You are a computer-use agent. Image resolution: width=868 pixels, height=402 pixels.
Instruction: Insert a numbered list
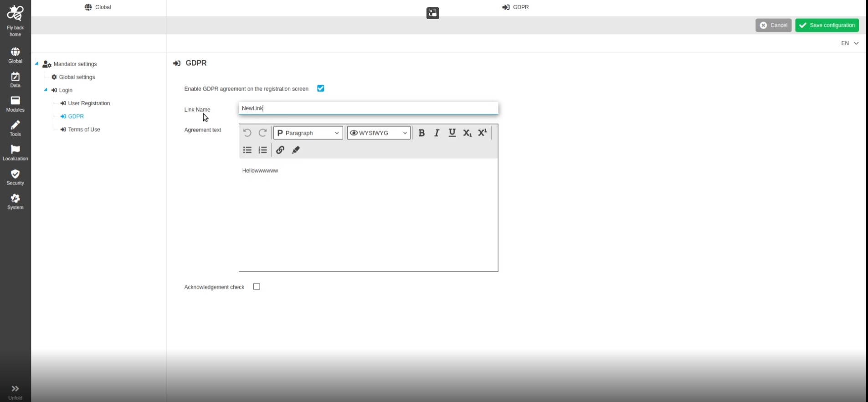click(x=262, y=150)
